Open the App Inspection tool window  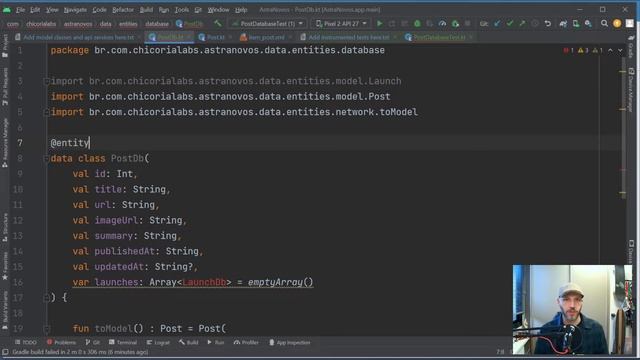coord(290,342)
